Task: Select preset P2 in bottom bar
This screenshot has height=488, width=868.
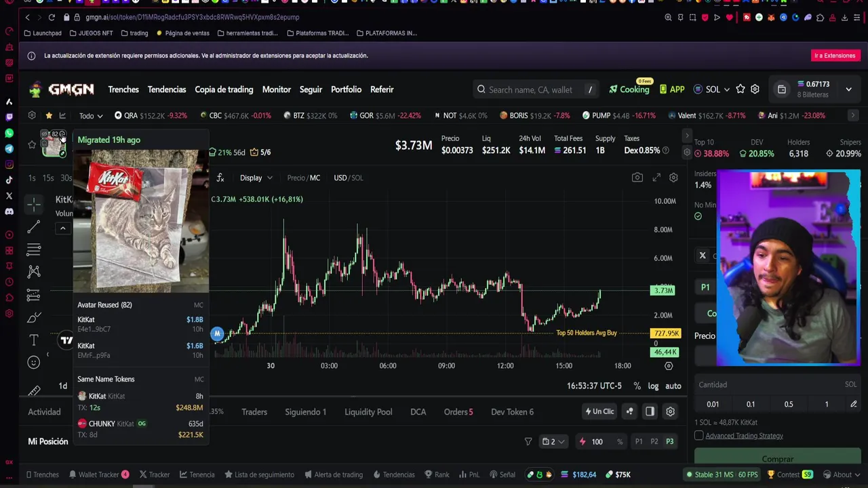Action: pos(654,442)
